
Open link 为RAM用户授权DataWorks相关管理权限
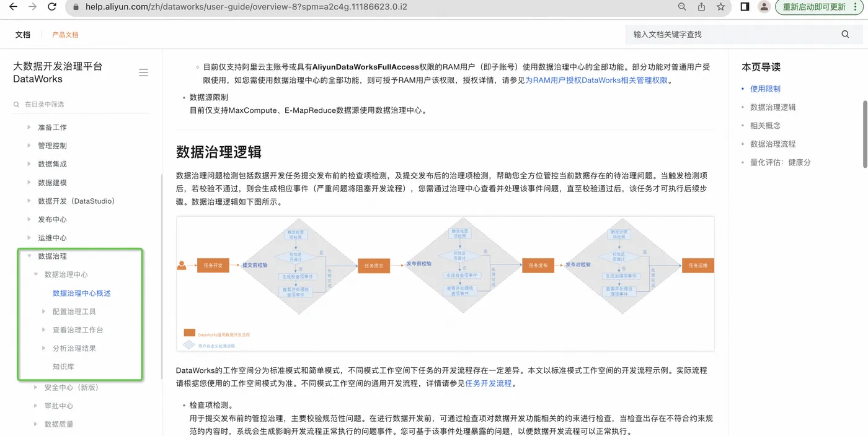click(596, 81)
